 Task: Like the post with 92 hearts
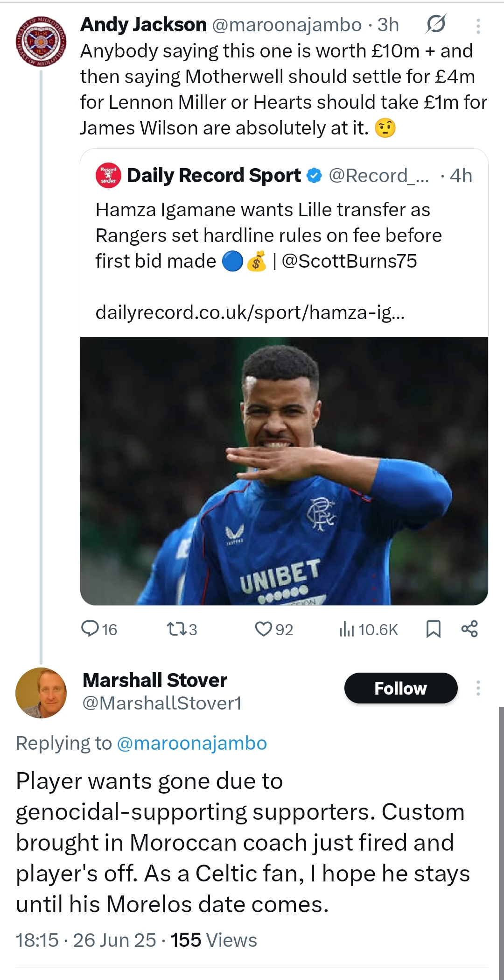[274, 629]
